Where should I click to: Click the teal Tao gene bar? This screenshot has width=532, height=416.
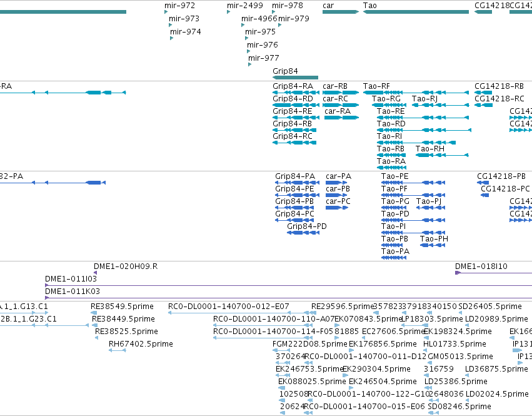point(416,12)
